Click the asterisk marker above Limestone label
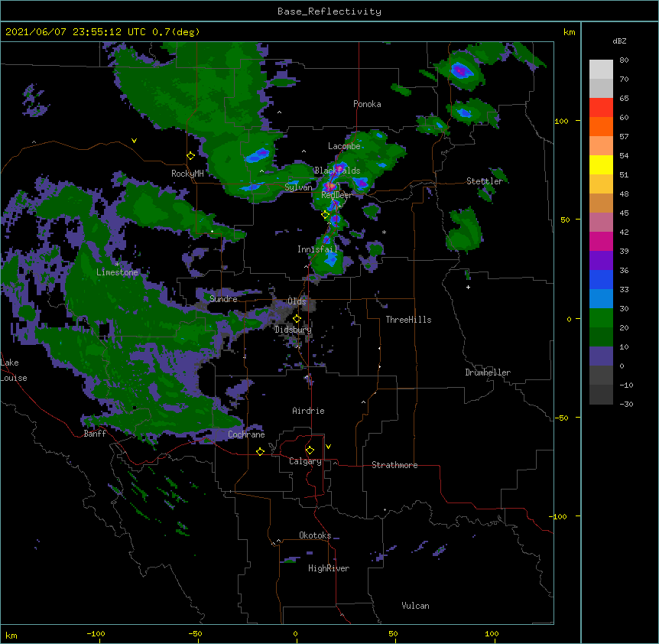The width and height of the screenshot is (659, 644). click(117, 264)
